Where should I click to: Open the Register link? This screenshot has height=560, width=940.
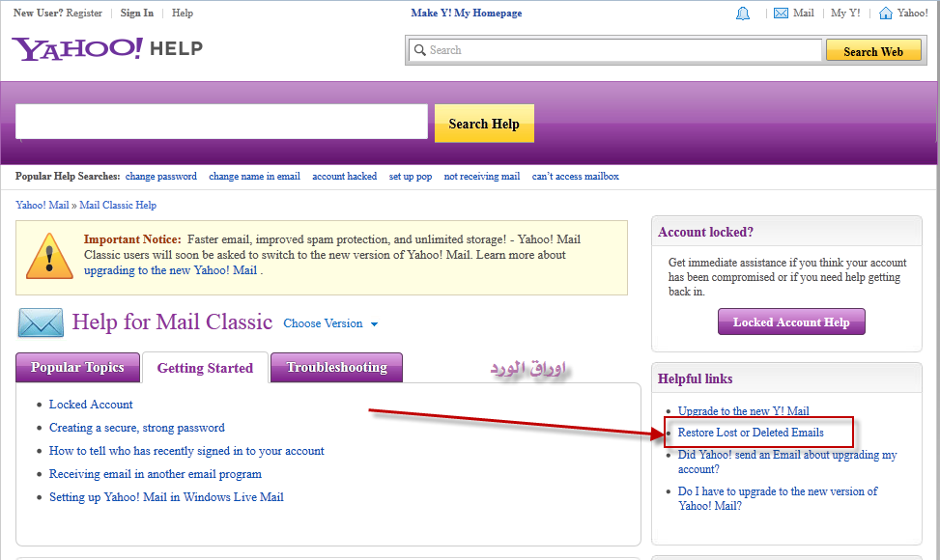[x=84, y=13]
